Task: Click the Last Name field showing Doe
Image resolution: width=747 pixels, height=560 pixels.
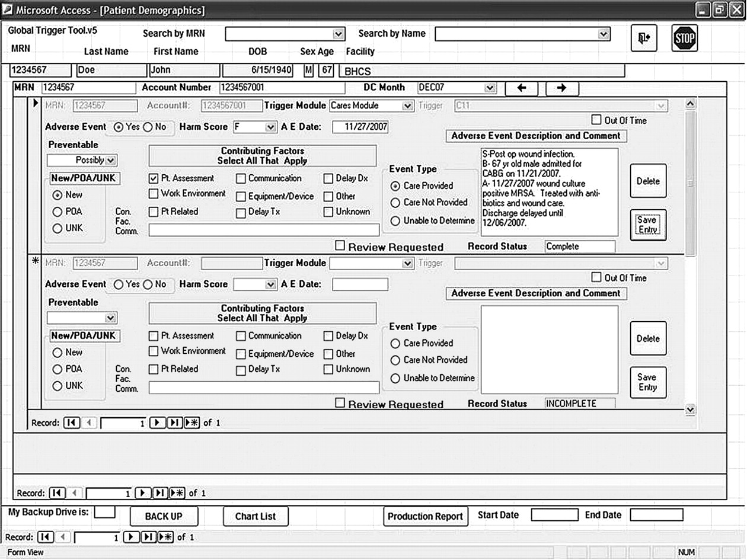Action: click(x=111, y=71)
